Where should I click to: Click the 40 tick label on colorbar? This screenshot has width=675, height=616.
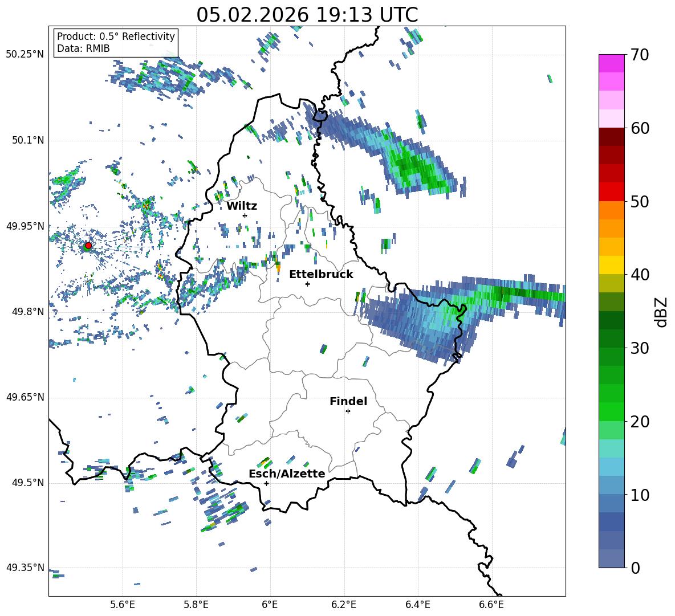pos(640,275)
